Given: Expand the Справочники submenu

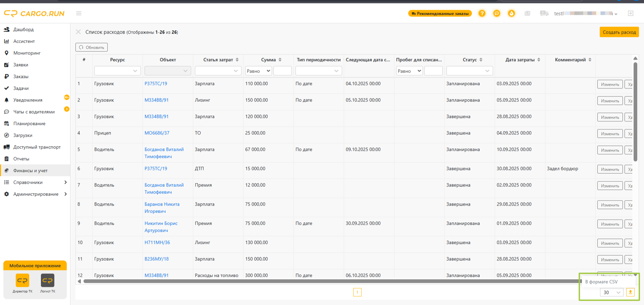Looking at the screenshot, I should tap(35, 182).
